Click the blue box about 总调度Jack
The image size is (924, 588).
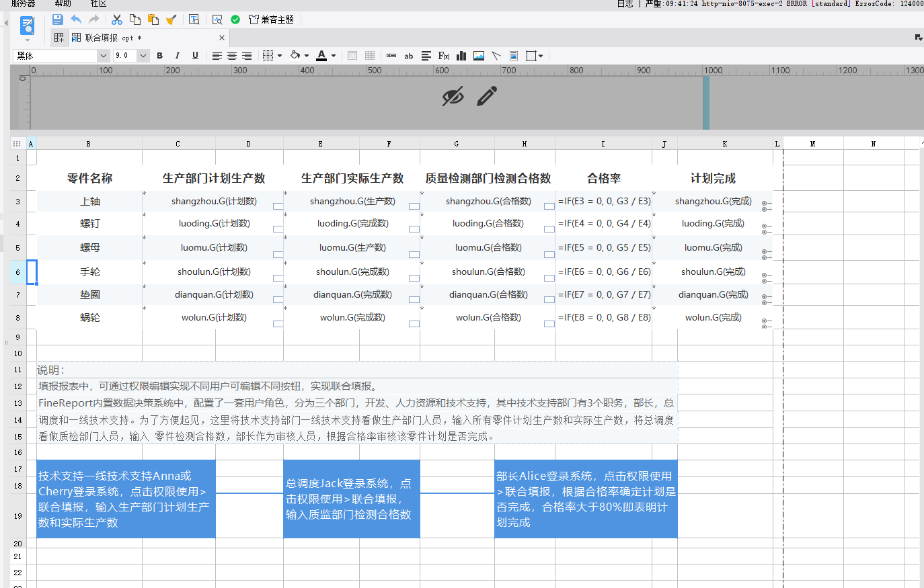(352, 499)
